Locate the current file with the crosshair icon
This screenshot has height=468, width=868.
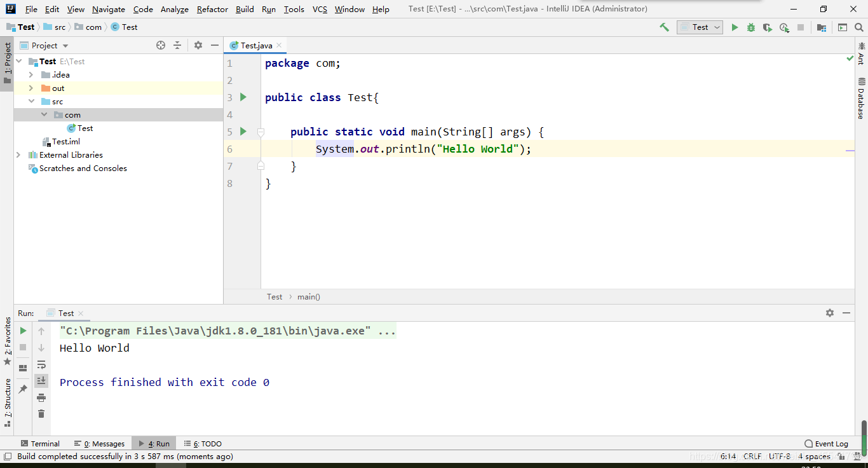[x=161, y=45]
